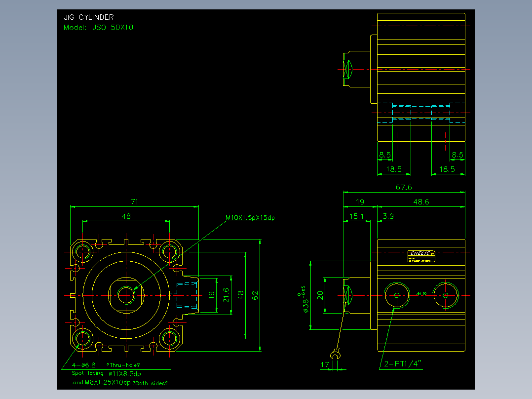Select the bottom-right mounting hole

click(169, 339)
